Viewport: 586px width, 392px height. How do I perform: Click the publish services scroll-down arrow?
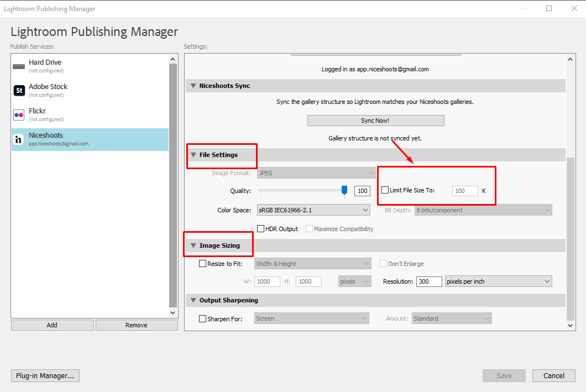pyautogui.click(x=172, y=313)
